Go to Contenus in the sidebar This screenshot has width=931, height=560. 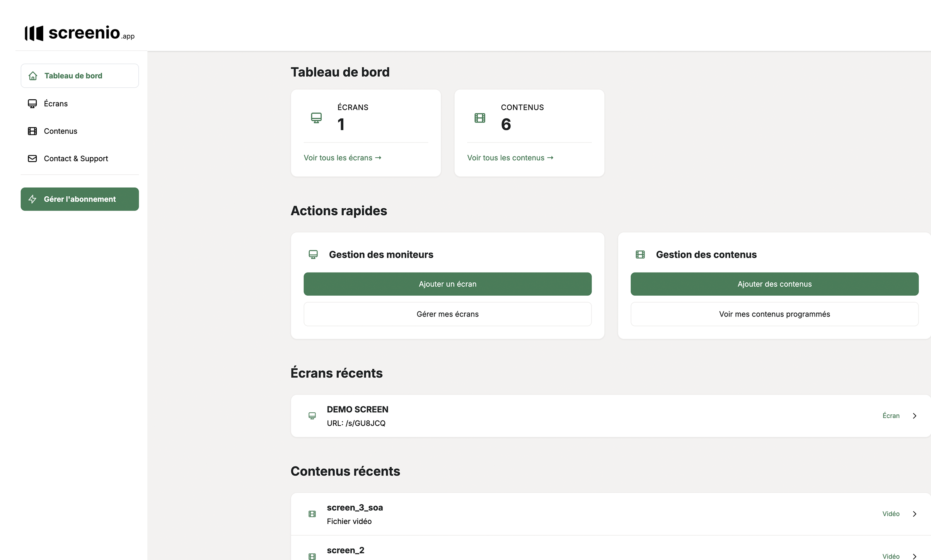[x=60, y=131]
